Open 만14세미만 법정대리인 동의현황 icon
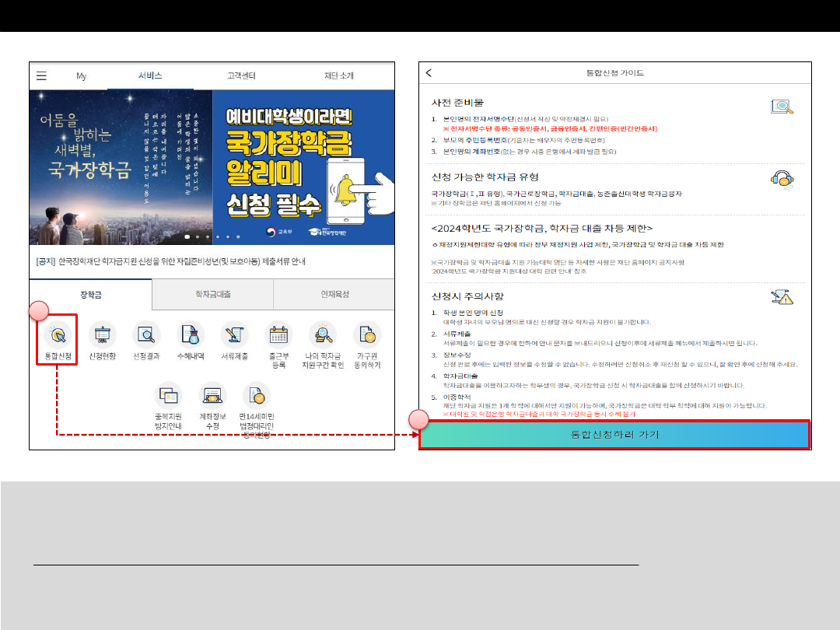Image resolution: width=840 pixels, height=630 pixels. 257,396
